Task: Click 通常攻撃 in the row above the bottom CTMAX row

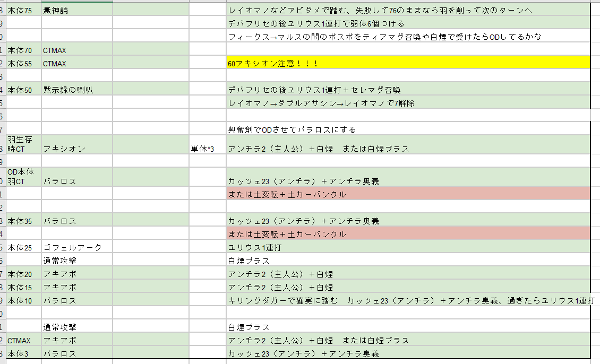Action: [x=77, y=326]
